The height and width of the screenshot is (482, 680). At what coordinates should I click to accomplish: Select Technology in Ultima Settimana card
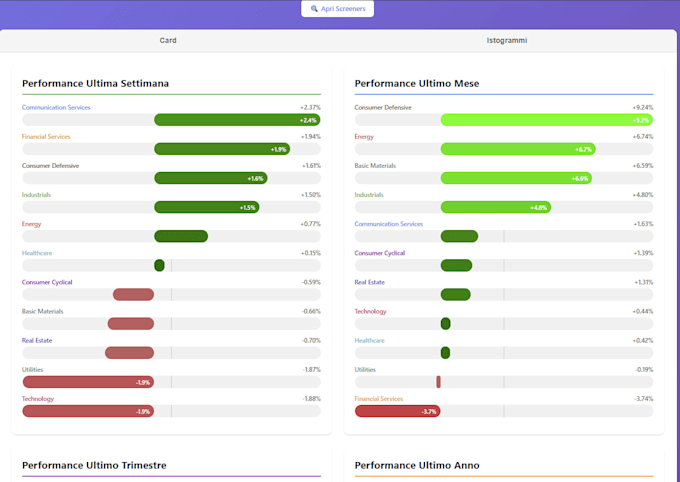38,398
